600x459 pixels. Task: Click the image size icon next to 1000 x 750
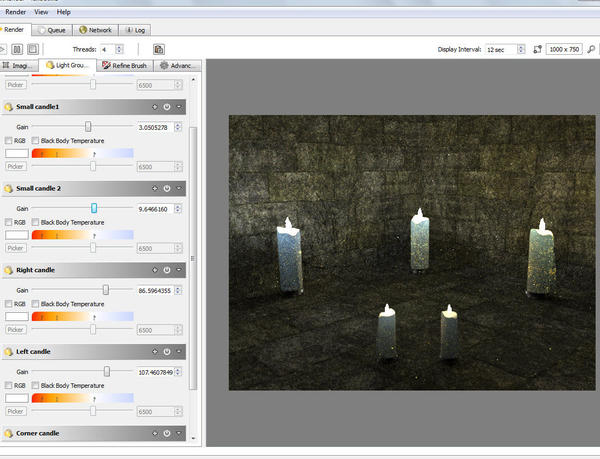(537, 48)
